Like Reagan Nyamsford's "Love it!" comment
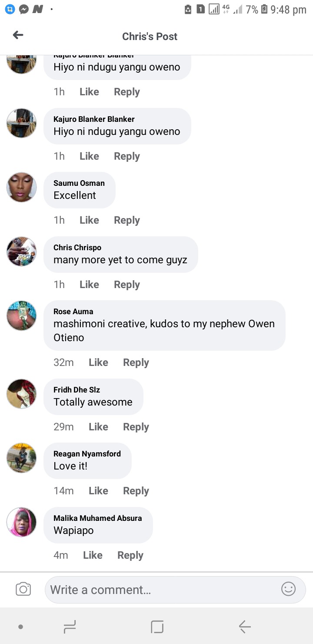Image resolution: width=313 pixels, height=644 pixels. tap(98, 491)
